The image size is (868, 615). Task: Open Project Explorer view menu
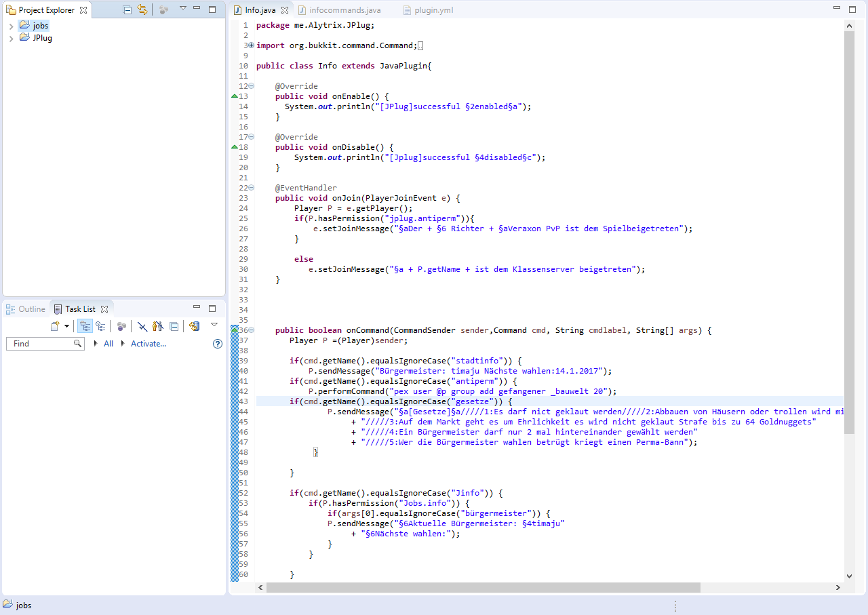[182, 8]
